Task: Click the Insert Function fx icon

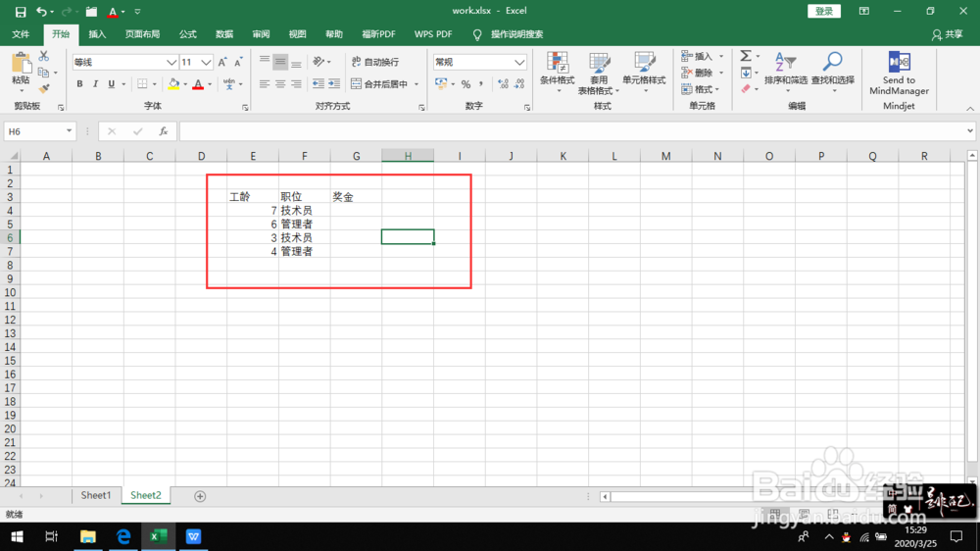Action: (x=163, y=131)
